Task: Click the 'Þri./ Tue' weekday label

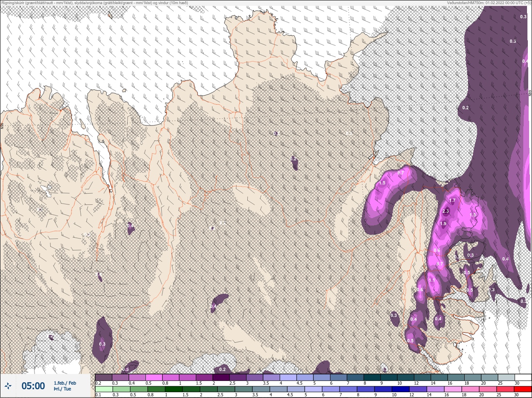Action: 62,389
